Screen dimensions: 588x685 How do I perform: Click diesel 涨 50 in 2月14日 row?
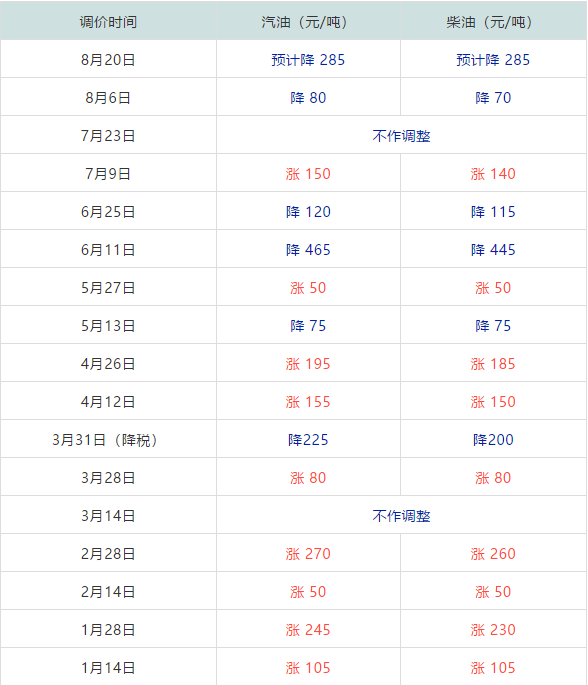(x=493, y=592)
